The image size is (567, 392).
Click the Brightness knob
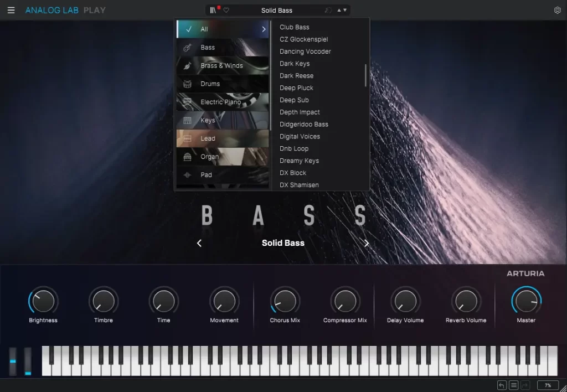click(x=43, y=301)
